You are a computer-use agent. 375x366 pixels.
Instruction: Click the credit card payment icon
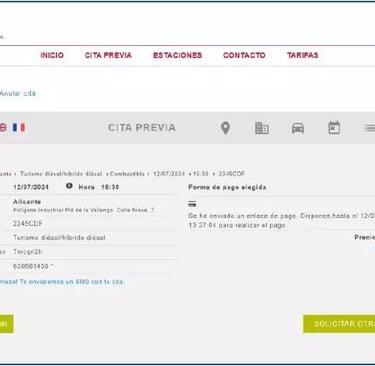tap(192, 204)
